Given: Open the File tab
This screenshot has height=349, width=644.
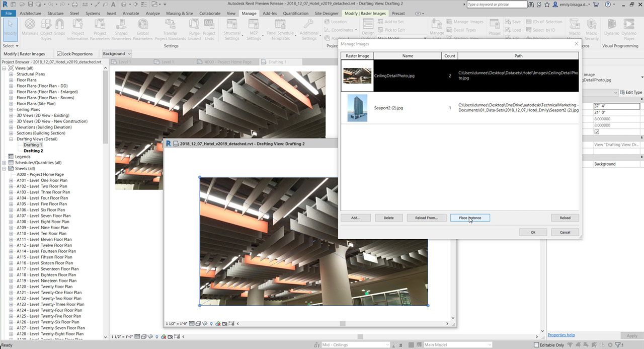Looking at the screenshot, I should pos(9,13).
